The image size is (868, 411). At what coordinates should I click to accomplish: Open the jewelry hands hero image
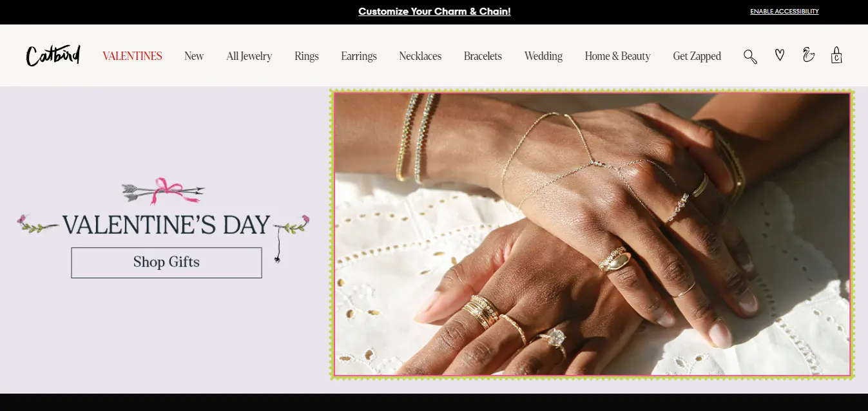click(592, 234)
